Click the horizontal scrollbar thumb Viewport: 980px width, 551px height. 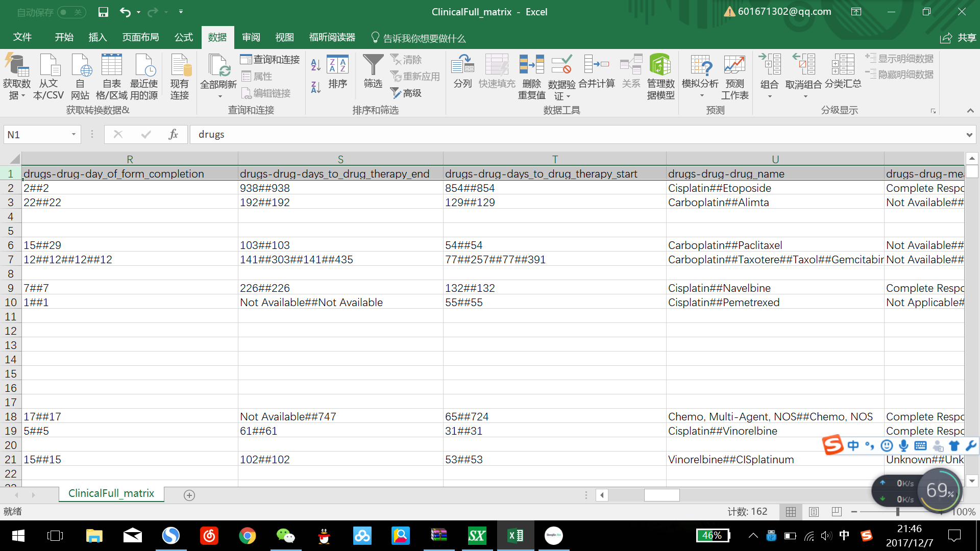(661, 495)
